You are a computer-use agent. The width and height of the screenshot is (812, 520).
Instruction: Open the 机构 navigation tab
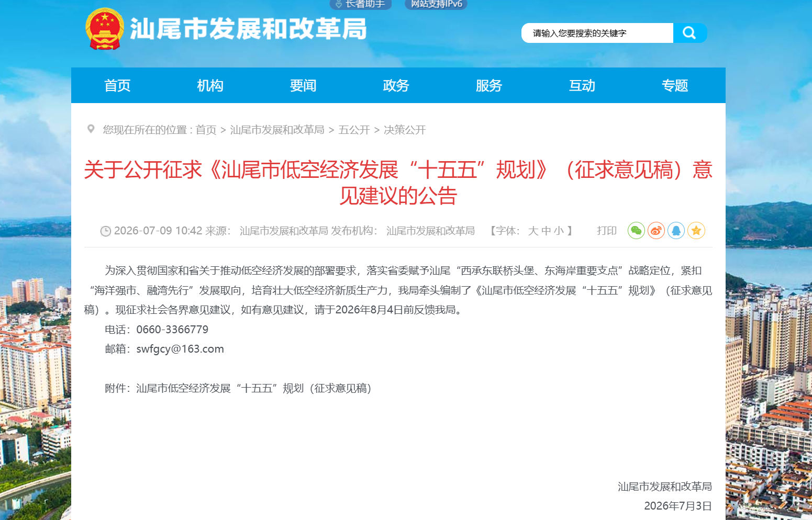tap(210, 85)
